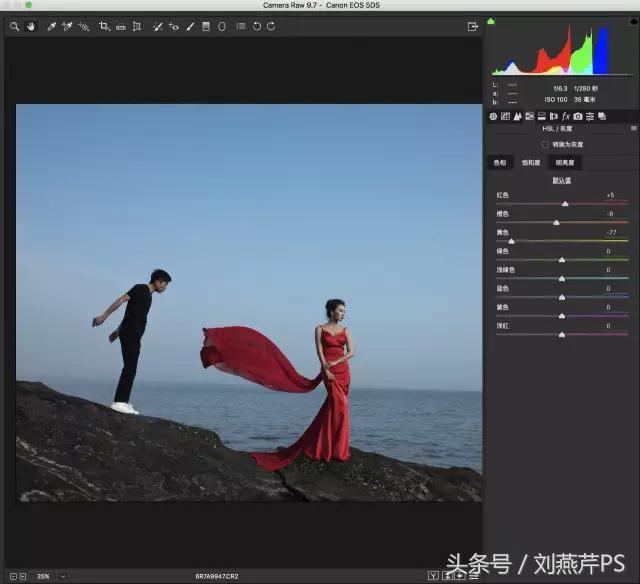Switch to the 色相 tab
This screenshot has height=584, width=640.
point(500,162)
